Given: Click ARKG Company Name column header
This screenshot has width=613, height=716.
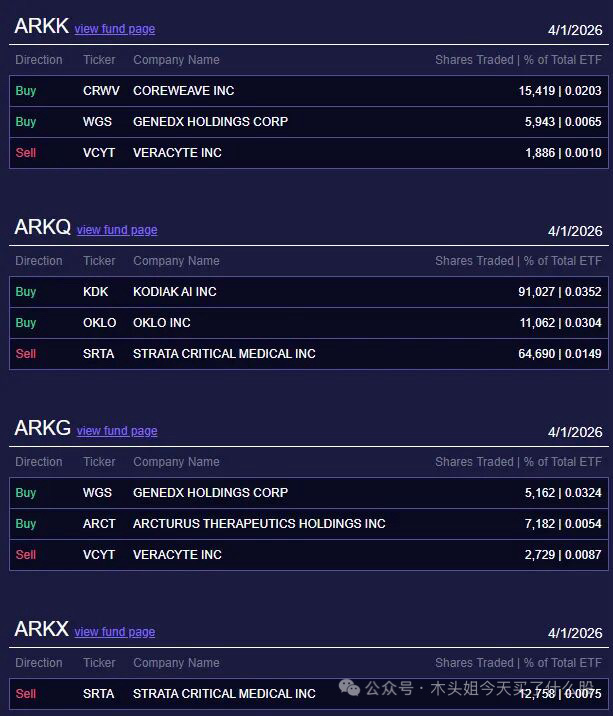Looking at the screenshot, I should [176, 462].
